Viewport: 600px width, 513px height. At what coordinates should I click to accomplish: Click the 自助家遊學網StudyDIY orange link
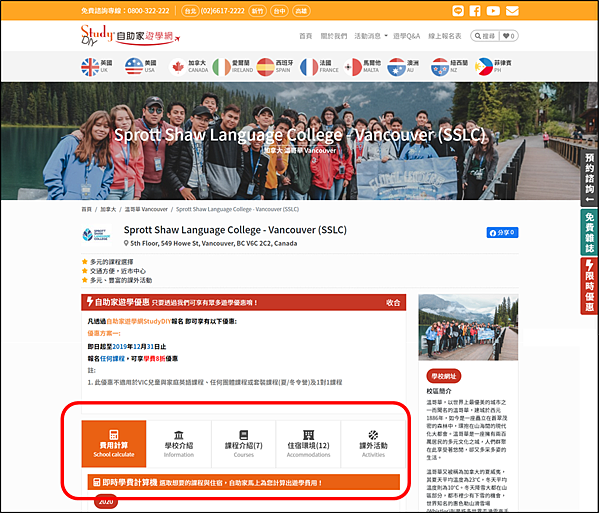click(139, 321)
